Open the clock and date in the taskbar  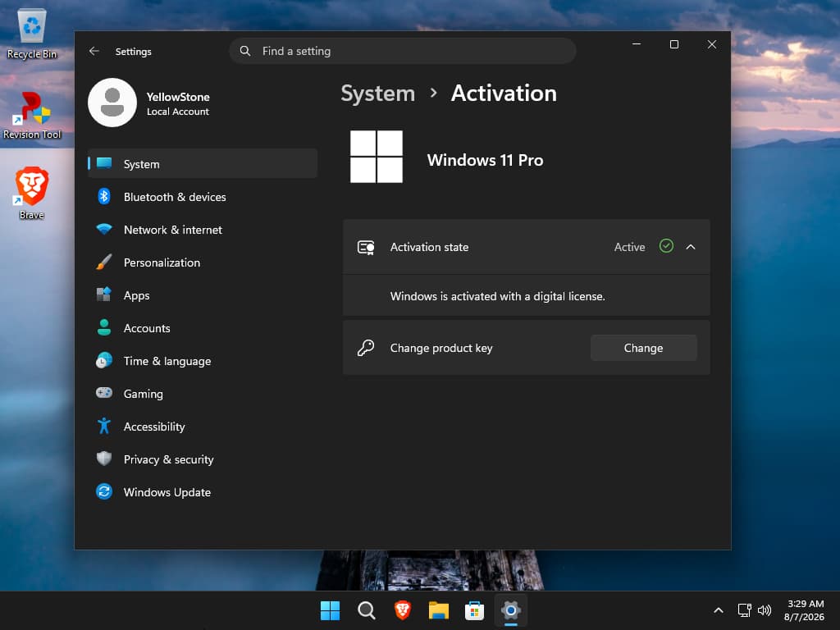click(x=804, y=610)
